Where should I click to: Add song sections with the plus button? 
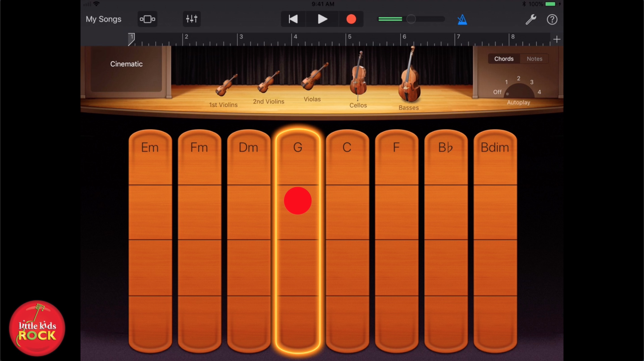point(557,39)
